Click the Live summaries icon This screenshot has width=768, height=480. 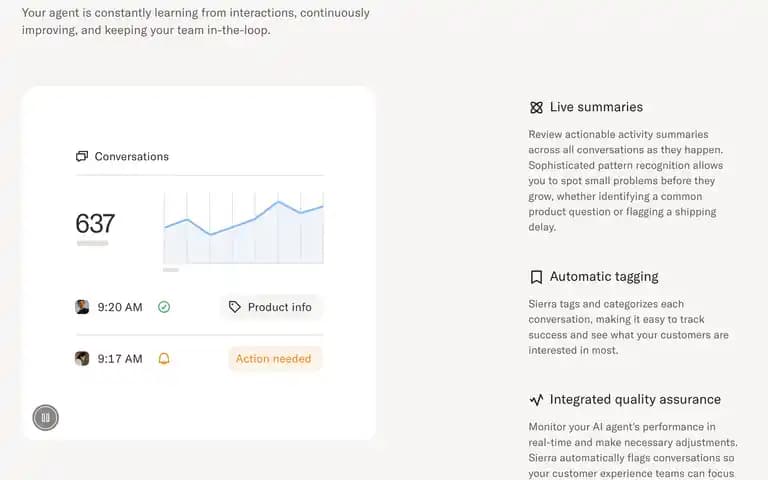pyautogui.click(x=536, y=107)
